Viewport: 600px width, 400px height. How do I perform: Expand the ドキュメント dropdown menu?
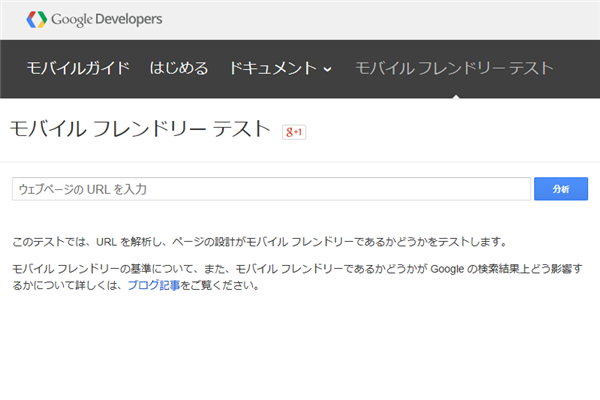coord(280,69)
